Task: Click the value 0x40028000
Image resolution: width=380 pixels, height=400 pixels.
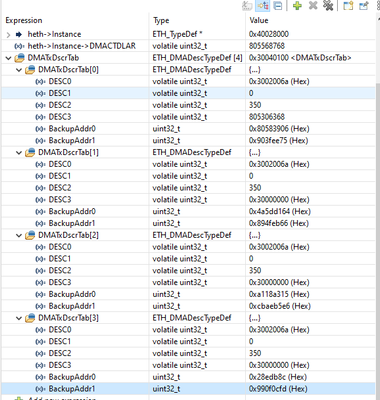Action: coord(269,34)
